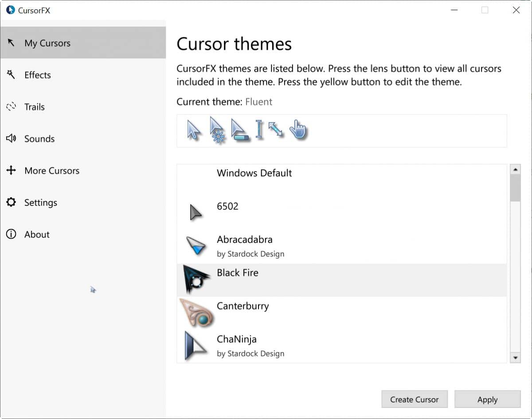Open Settings via the gear icon
Image resolution: width=532 pixels, height=419 pixels.
[x=11, y=202]
